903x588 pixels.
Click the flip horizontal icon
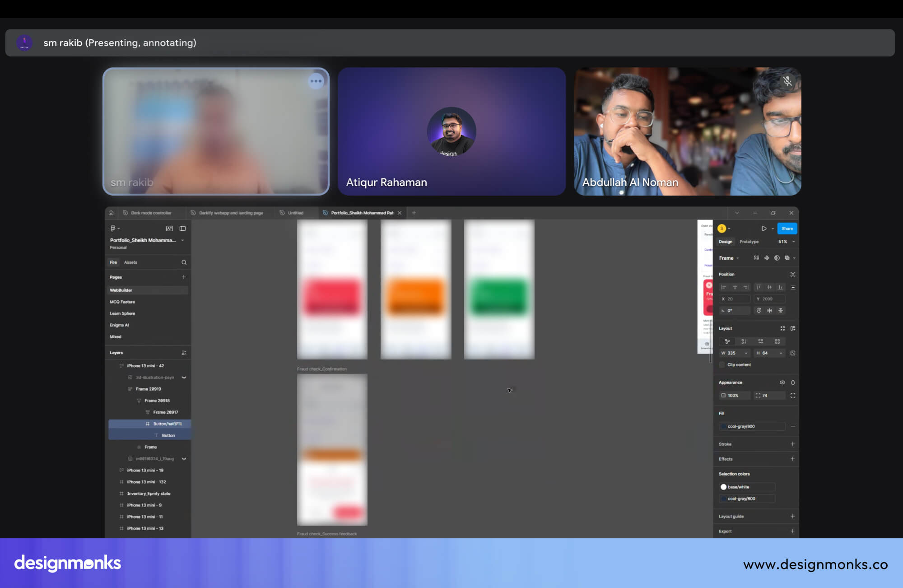point(769,311)
